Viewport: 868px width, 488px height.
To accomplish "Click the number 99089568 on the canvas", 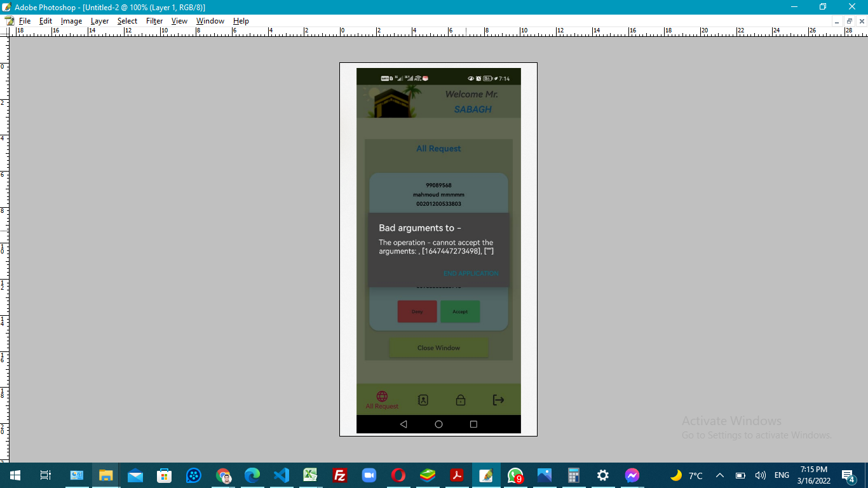I will 438,186.
